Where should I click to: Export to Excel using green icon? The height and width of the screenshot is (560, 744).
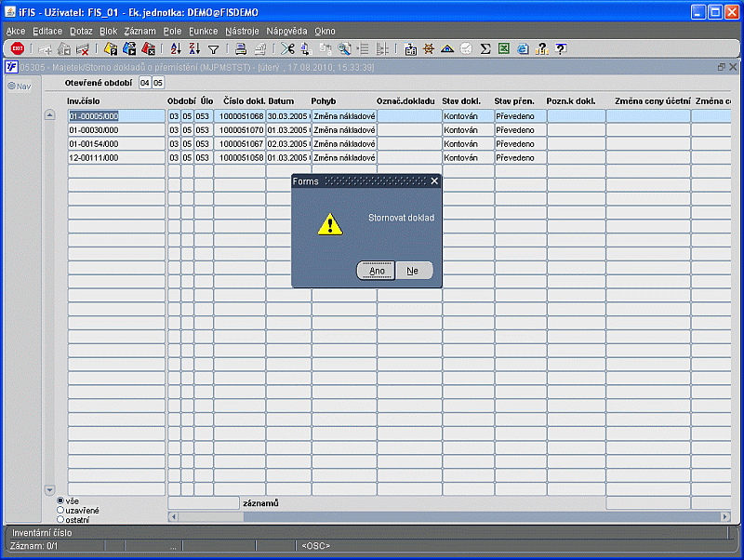504,48
